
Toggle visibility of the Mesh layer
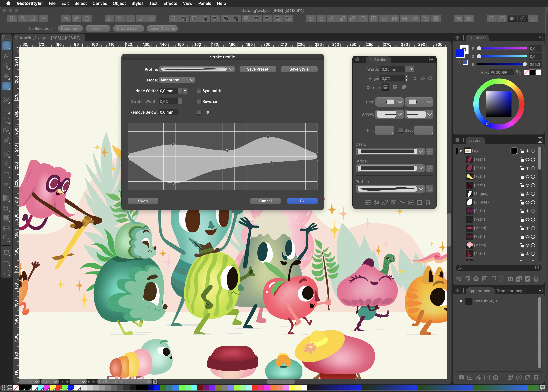(x=527, y=228)
